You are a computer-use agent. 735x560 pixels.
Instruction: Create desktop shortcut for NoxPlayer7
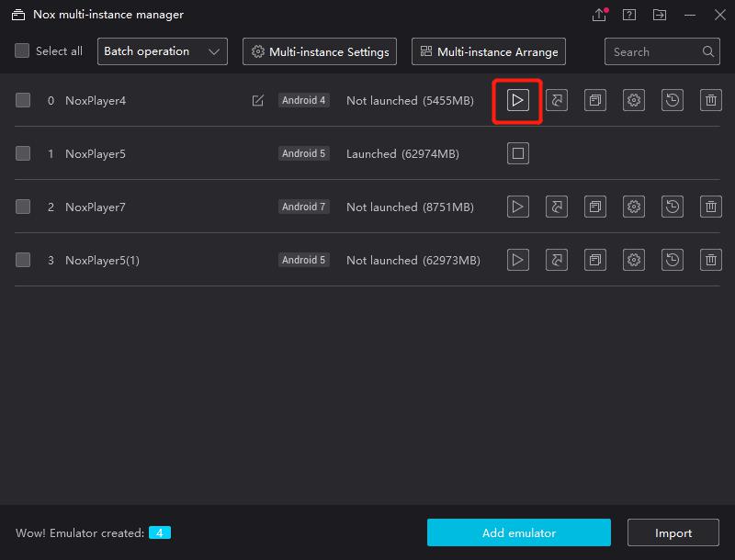[557, 207]
